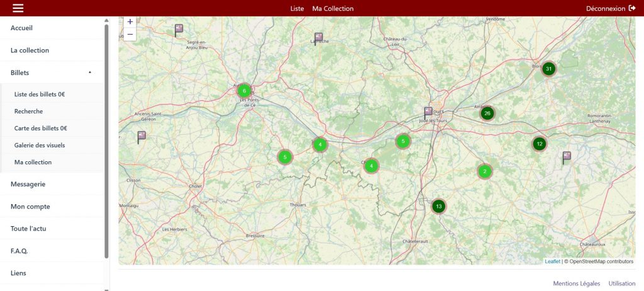Go to Messagerie in the sidebar
The image size is (644, 291).
[x=28, y=184]
